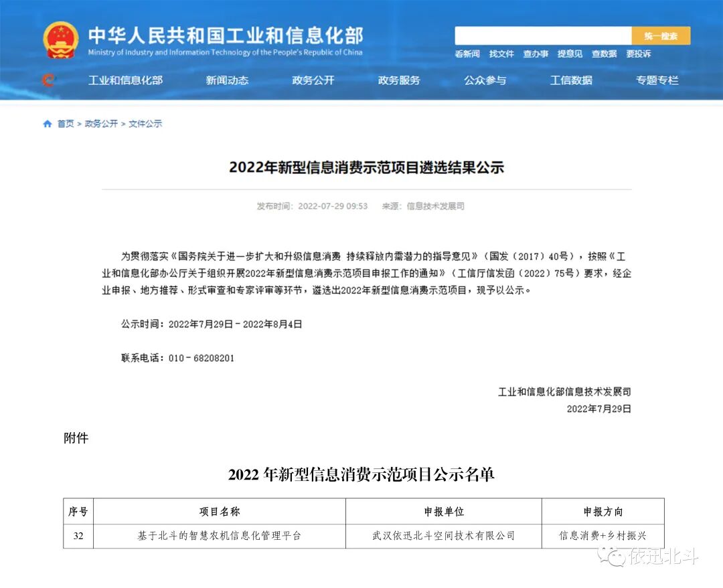This screenshot has width=723, height=588.
Task: Open the 查办事 quick link
Action: [536, 54]
